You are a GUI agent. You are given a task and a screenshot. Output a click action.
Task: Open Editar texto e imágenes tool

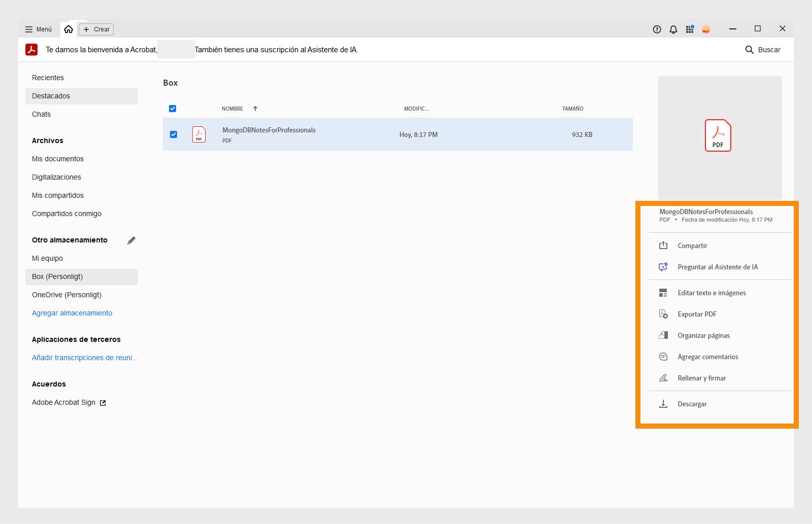(712, 293)
